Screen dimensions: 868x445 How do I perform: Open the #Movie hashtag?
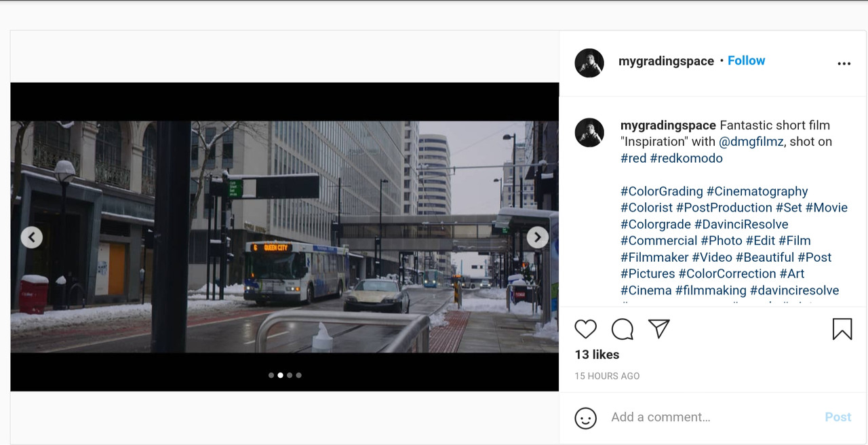tap(827, 208)
